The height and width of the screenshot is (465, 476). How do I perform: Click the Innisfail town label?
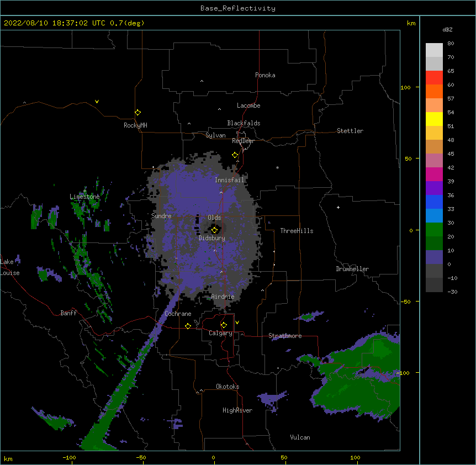pos(230,180)
